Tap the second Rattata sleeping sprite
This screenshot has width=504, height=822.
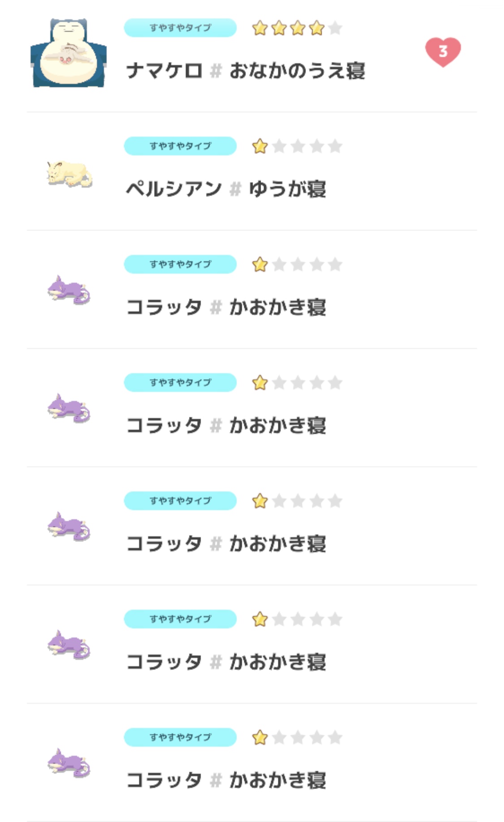coord(69,409)
